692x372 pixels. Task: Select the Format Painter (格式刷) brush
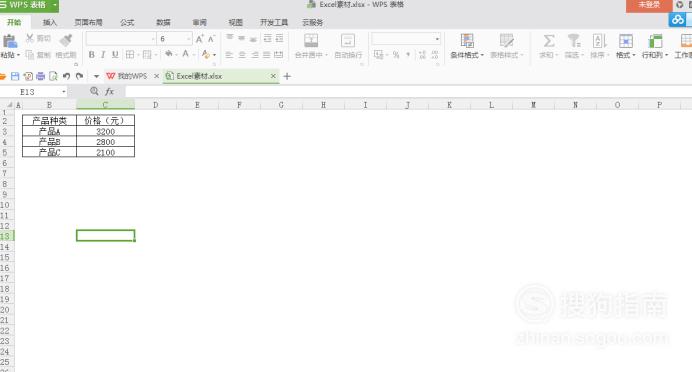pyautogui.click(x=66, y=41)
